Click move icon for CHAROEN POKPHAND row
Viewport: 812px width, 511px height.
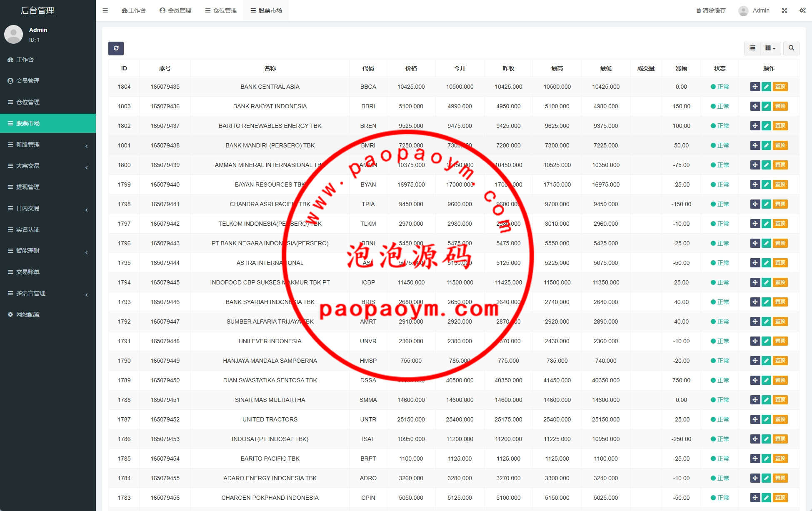(x=755, y=498)
